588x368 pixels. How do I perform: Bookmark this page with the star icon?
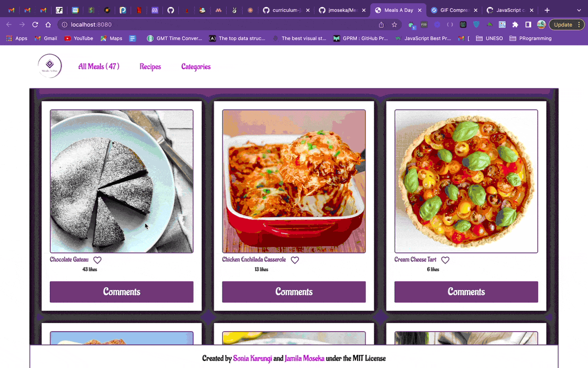tap(394, 25)
